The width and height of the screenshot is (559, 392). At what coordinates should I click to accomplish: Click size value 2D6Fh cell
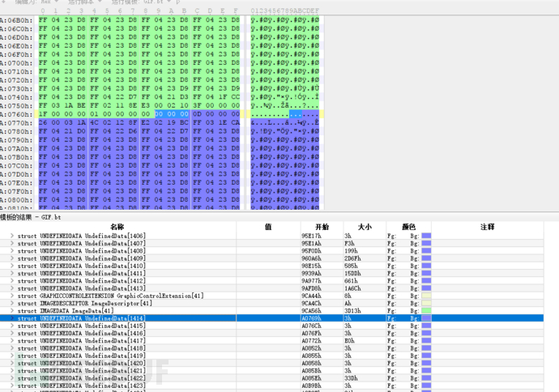pyautogui.click(x=352, y=258)
